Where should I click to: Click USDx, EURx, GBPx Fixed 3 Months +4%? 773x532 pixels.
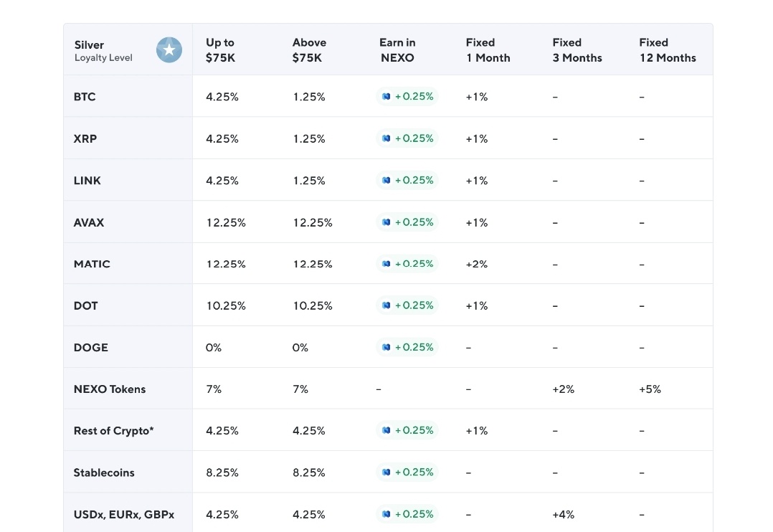tap(564, 514)
